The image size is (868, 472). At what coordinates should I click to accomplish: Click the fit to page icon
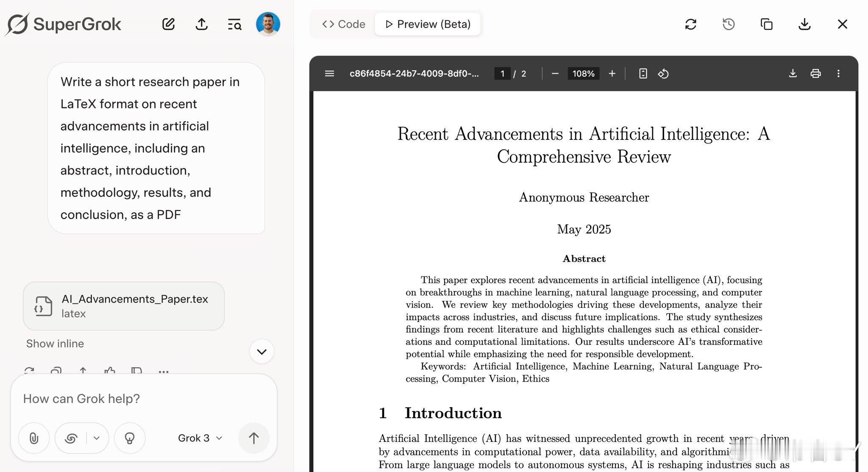643,74
